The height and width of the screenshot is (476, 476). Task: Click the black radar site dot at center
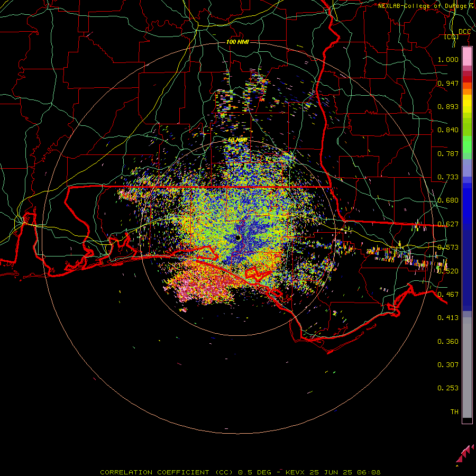tap(239, 238)
